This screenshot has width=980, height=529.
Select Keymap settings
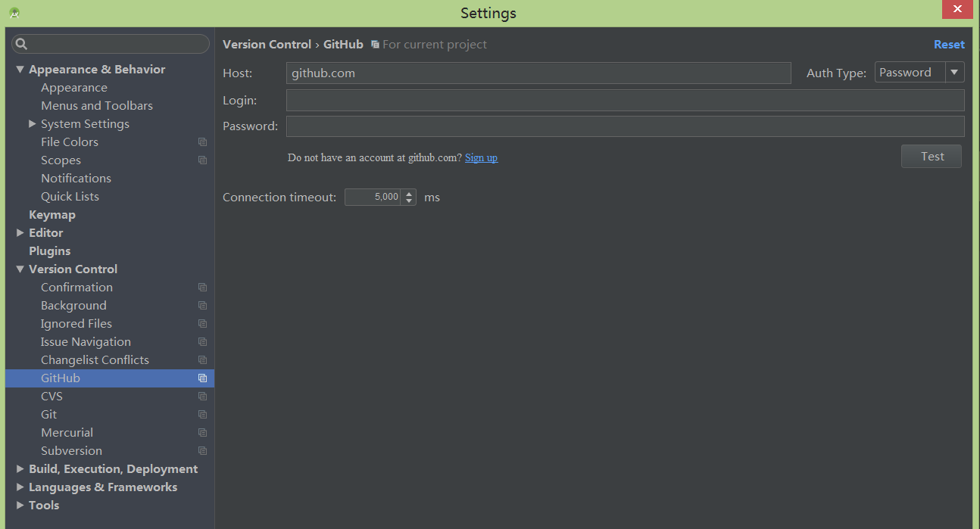[52, 215]
